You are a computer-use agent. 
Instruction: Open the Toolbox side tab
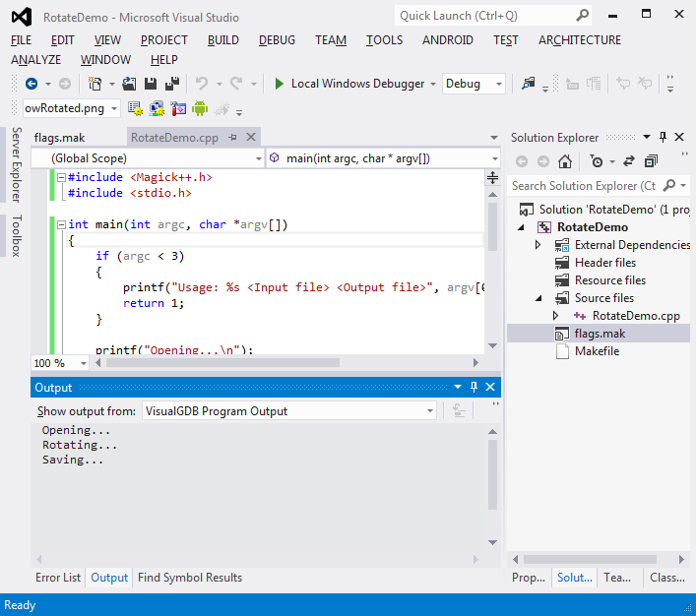17,235
